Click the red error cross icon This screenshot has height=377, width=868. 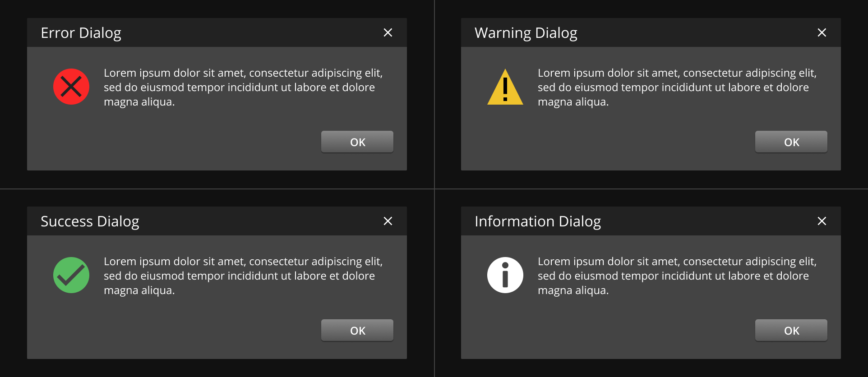[x=70, y=87]
